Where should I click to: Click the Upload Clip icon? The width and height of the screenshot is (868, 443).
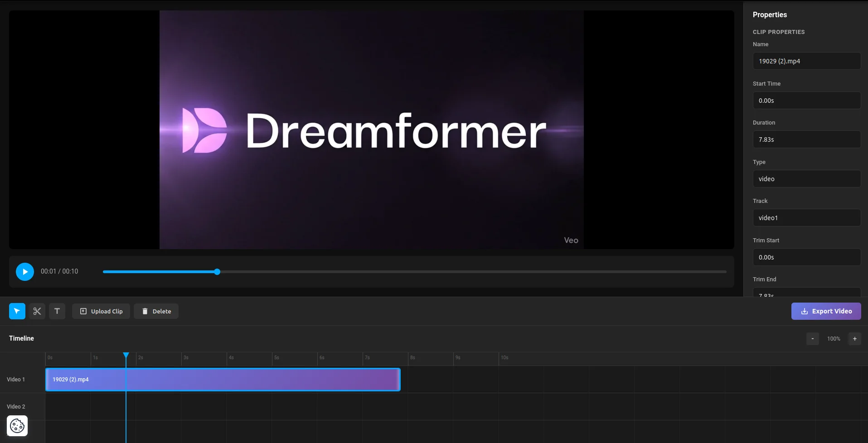pyautogui.click(x=83, y=311)
